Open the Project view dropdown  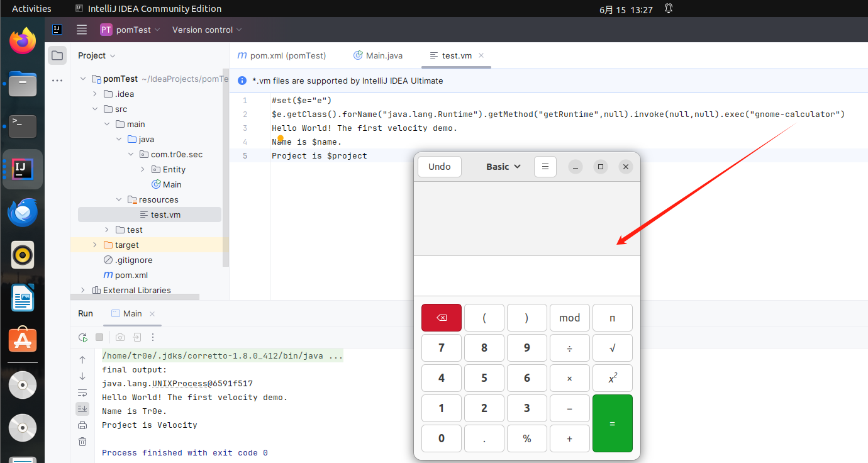pyautogui.click(x=97, y=55)
